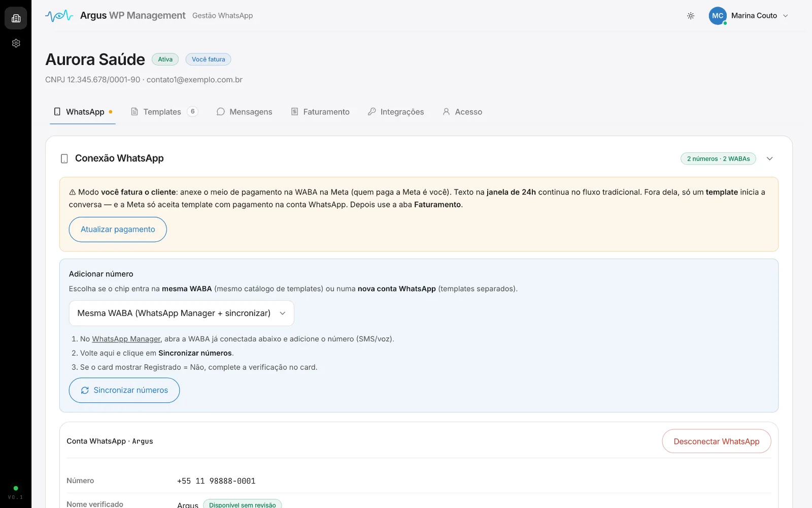Click the Gestão WhatsApp subtitle
Image resolution: width=812 pixels, height=508 pixels.
pos(222,16)
